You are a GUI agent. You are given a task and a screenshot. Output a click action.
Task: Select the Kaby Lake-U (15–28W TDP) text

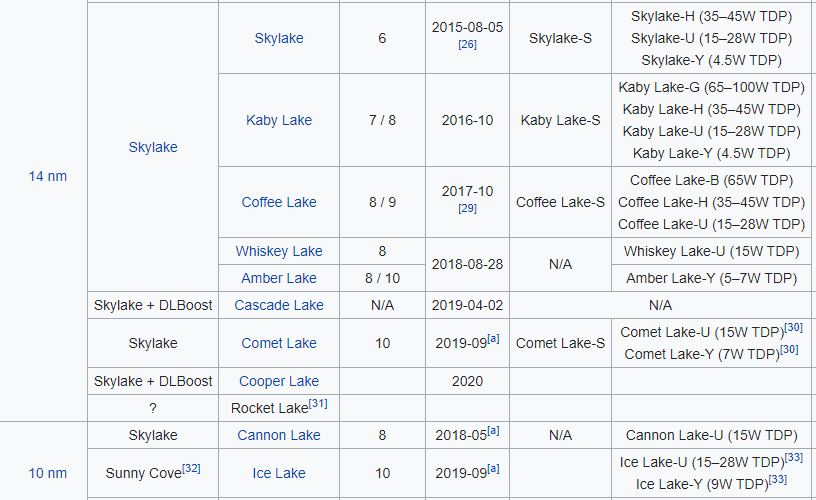pos(711,131)
